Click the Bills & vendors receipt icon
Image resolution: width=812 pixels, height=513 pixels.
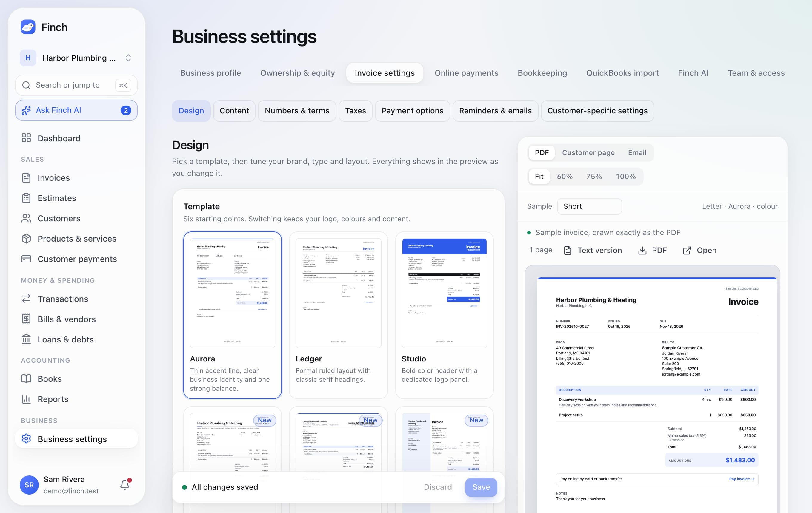pyautogui.click(x=26, y=319)
